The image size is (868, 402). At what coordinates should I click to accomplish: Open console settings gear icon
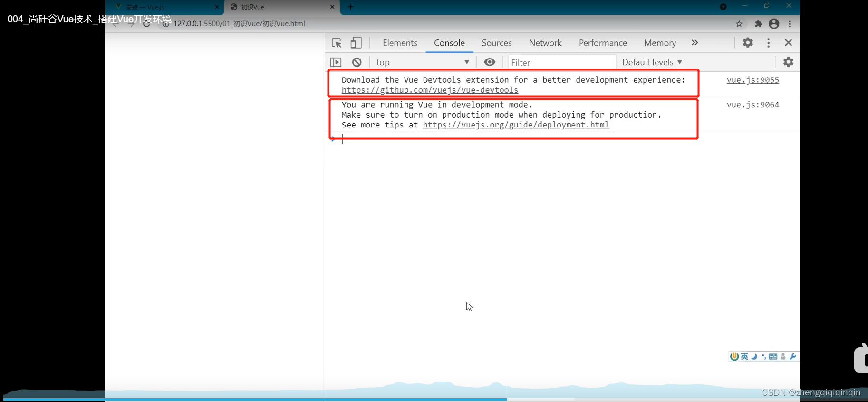point(788,62)
